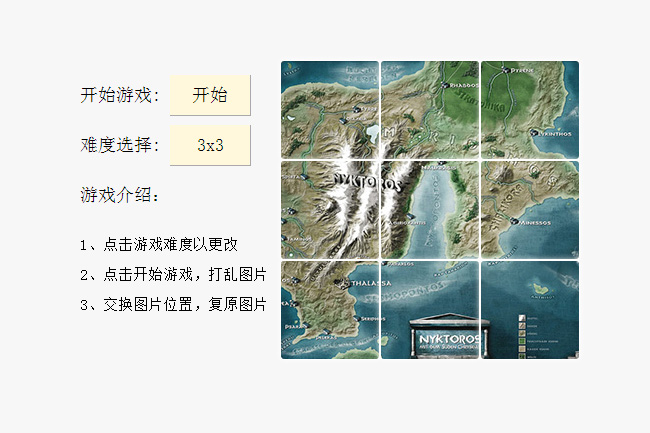
Task: Select the bottom-left tile showing Thalassa
Action: point(330,310)
